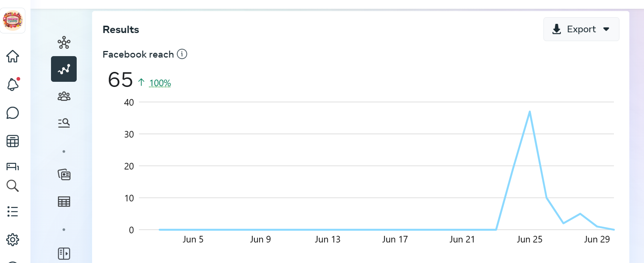
Task: Click the magnifying glass search icon
Action: (12, 186)
